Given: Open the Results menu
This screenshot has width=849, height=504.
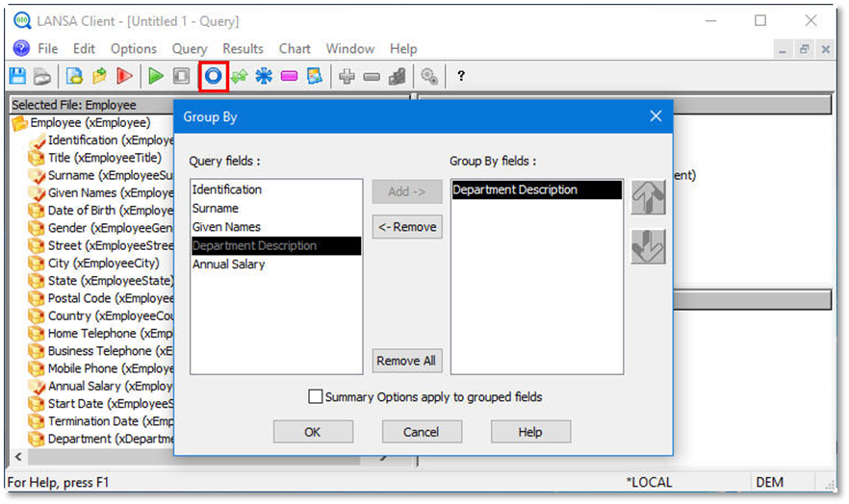Looking at the screenshot, I should 243,49.
